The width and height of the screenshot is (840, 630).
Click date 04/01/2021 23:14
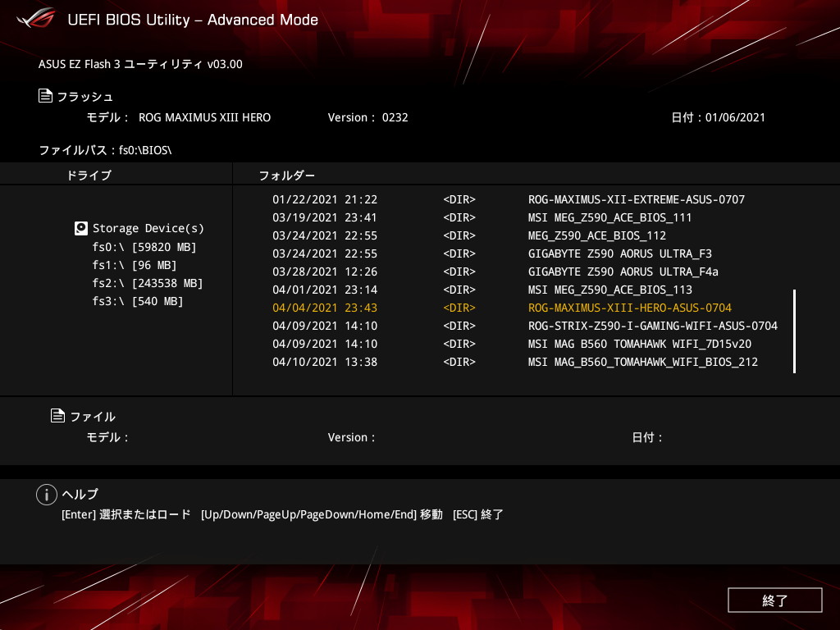(325, 290)
